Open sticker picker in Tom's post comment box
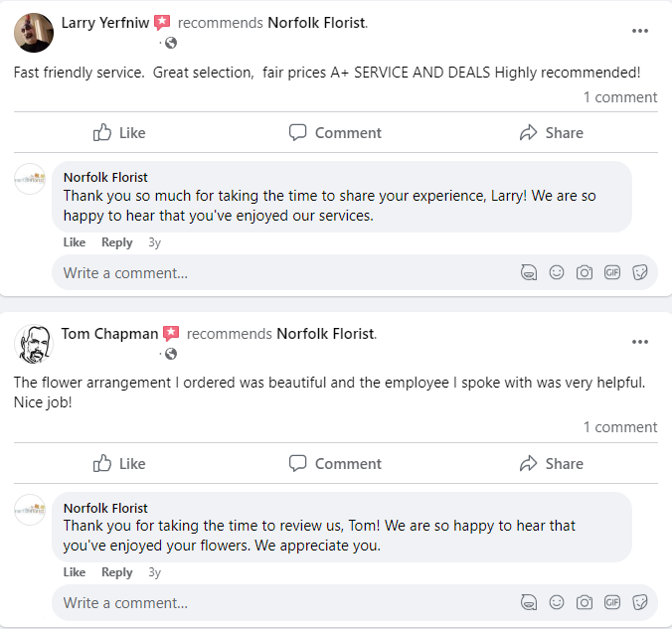The height and width of the screenshot is (629, 672). pos(640,602)
